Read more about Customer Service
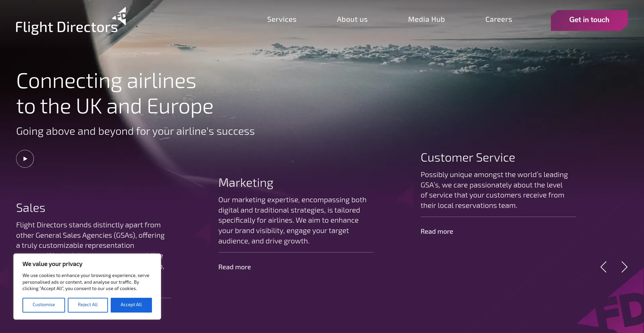The image size is (644, 333). pyautogui.click(x=437, y=231)
